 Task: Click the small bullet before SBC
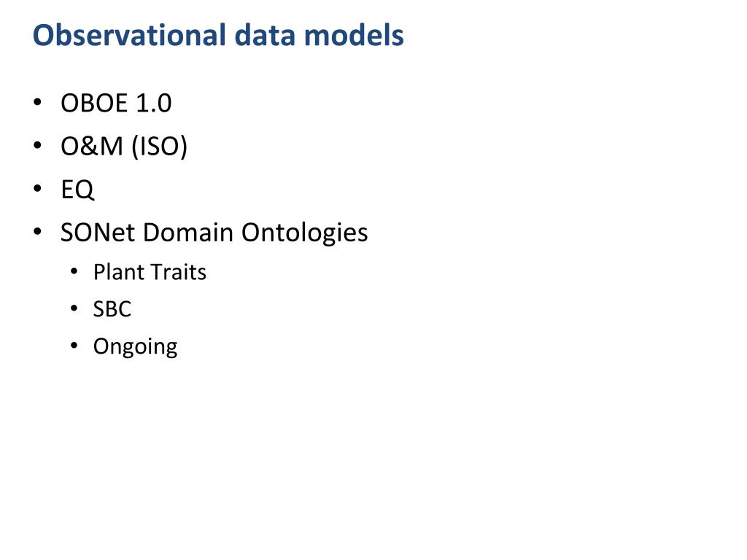(x=74, y=308)
